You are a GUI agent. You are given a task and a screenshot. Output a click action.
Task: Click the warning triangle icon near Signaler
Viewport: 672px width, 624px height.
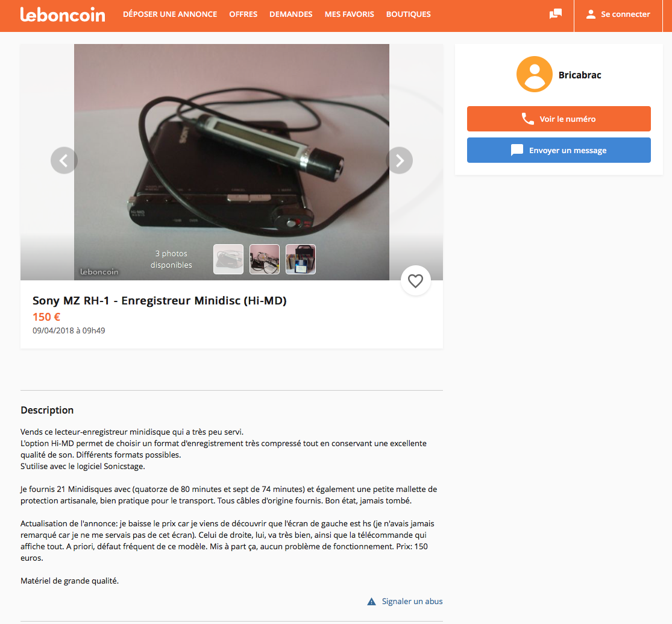pyautogui.click(x=372, y=602)
